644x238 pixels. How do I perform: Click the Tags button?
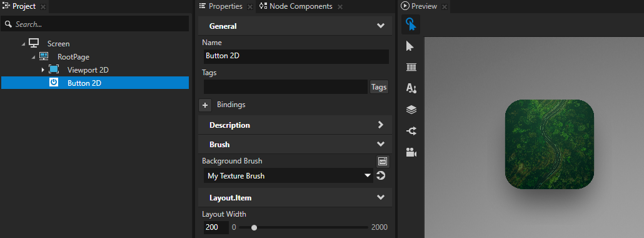[379, 87]
